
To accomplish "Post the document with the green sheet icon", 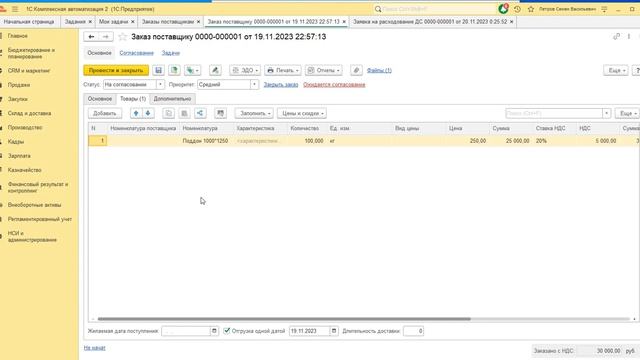I will [174, 70].
